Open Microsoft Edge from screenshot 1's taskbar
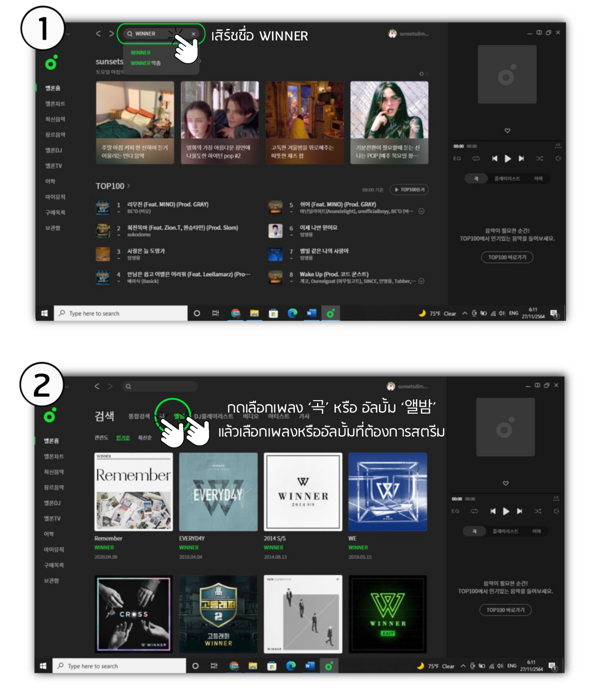The image size is (601, 700). tap(292, 313)
